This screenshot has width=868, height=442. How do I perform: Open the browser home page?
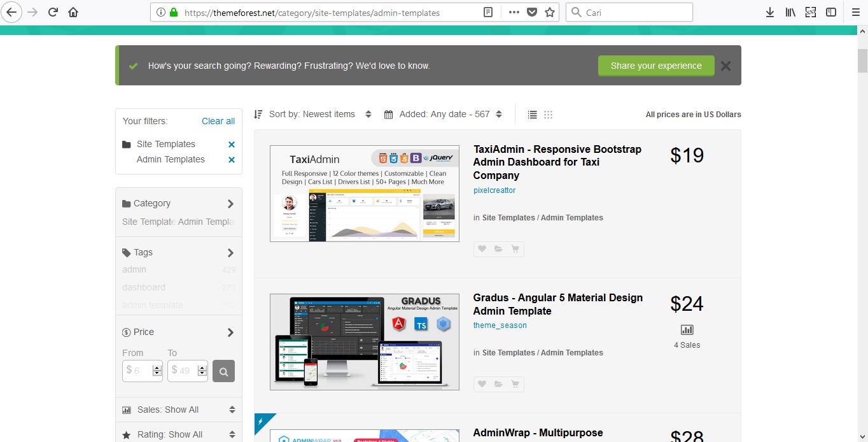[73, 12]
